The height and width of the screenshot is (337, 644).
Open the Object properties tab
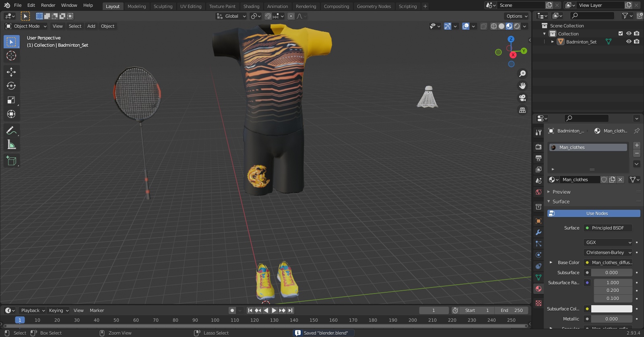pos(539,221)
